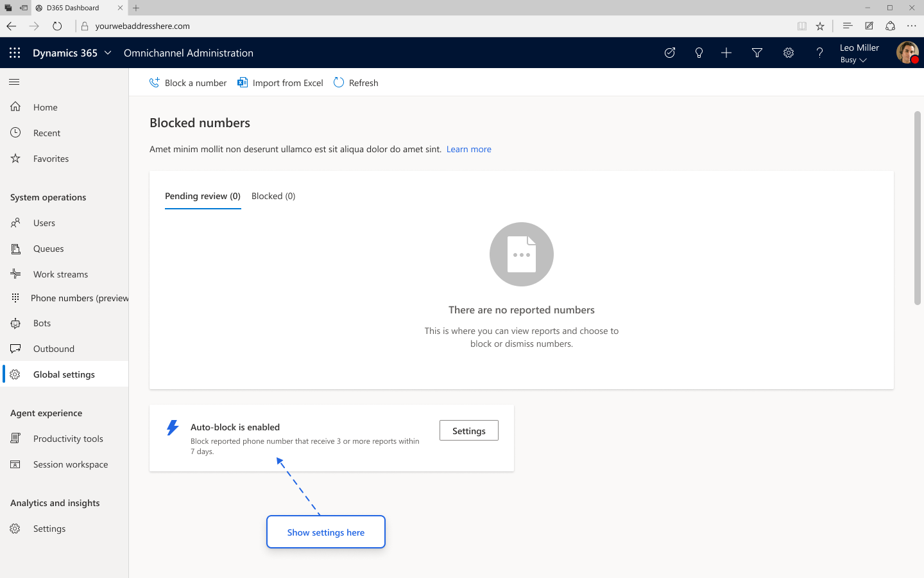Viewport: 924px width, 578px height.
Task: Click the Blocked numbers heading
Action: [x=200, y=123]
